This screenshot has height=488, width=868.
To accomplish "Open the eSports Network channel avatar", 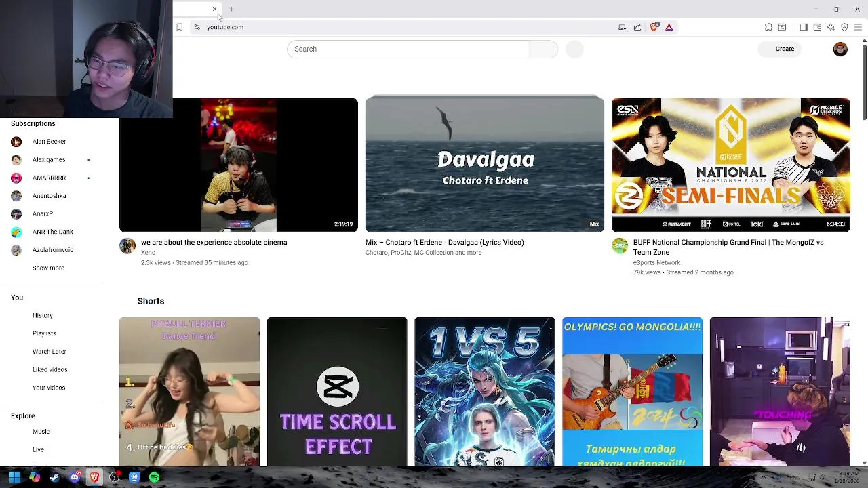I will point(620,245).
